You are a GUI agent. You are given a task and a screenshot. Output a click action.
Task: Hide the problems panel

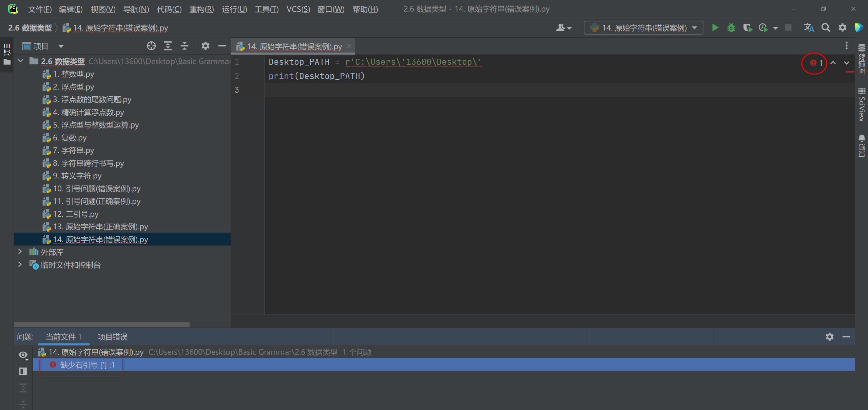[846, 337]
